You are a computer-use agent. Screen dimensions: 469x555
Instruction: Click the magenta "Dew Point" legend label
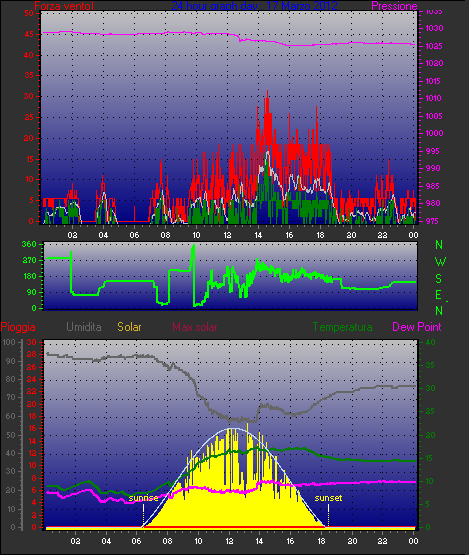(417, 327)
